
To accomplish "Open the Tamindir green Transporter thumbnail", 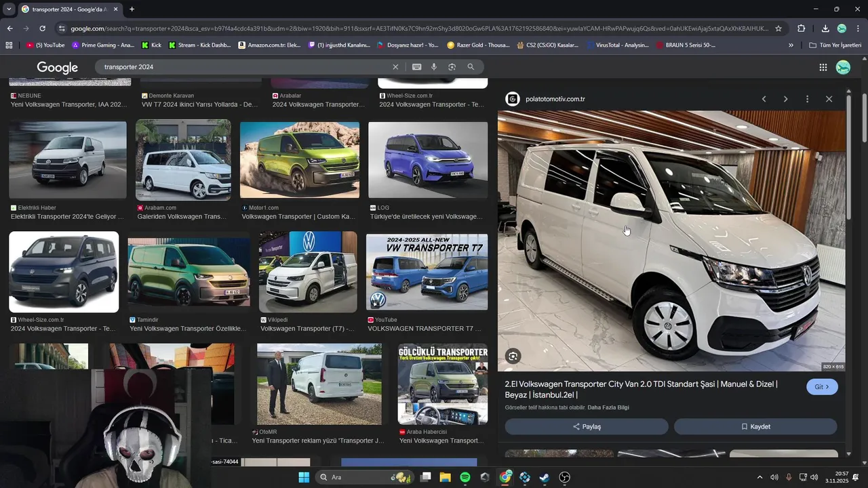I will click(x=189, y=272).
